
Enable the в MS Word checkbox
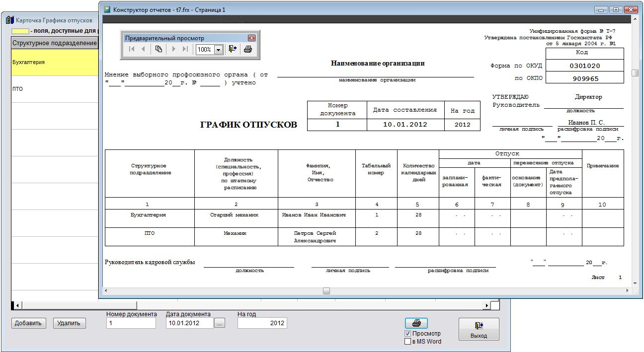pos(408,342)
